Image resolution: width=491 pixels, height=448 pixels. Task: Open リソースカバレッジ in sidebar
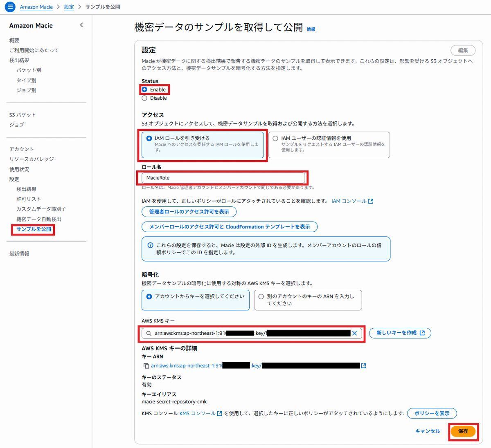click(32, 159)
